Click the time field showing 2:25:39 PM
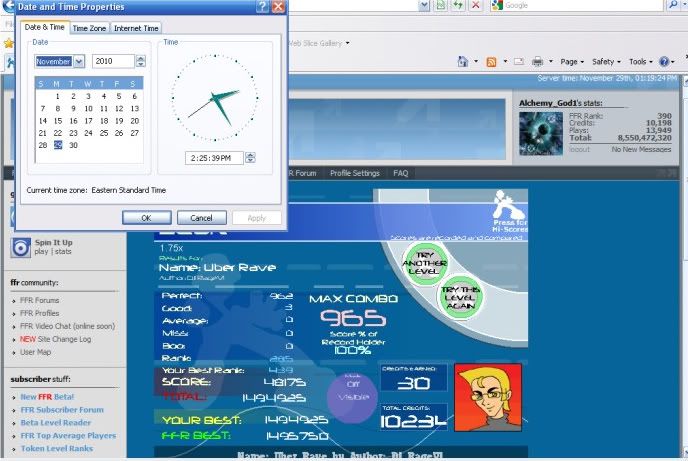 tap(212, 157)
